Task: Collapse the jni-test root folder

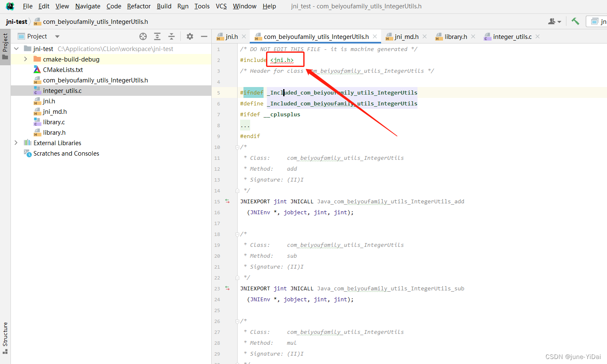Action: tap(16, 49)
